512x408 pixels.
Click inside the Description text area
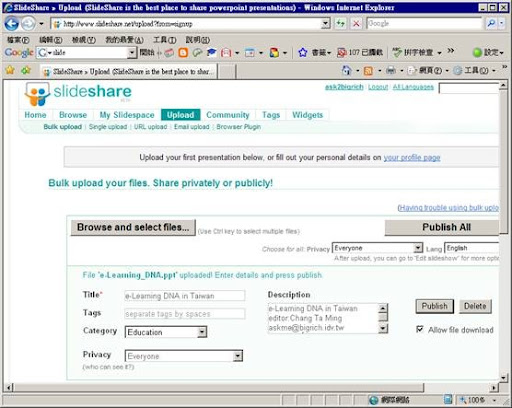(323, 318)
